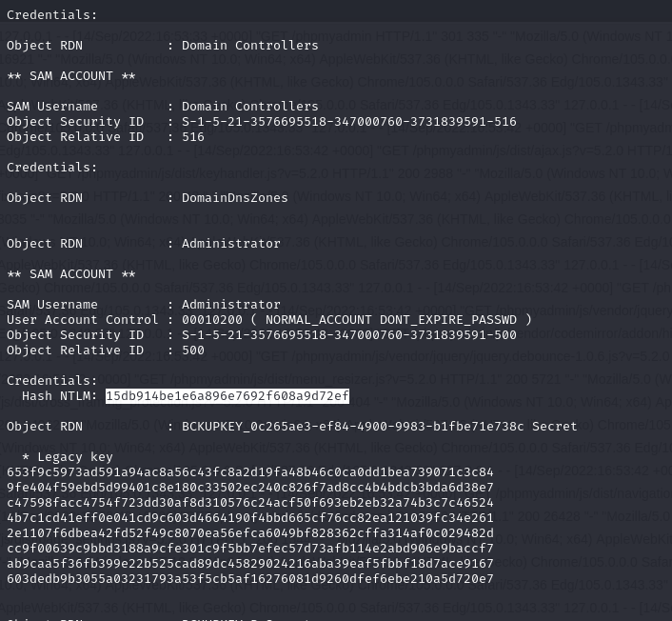Click the SAM Username value 'Administrator'
Screen dimensions: 672x621
[231, 305]
